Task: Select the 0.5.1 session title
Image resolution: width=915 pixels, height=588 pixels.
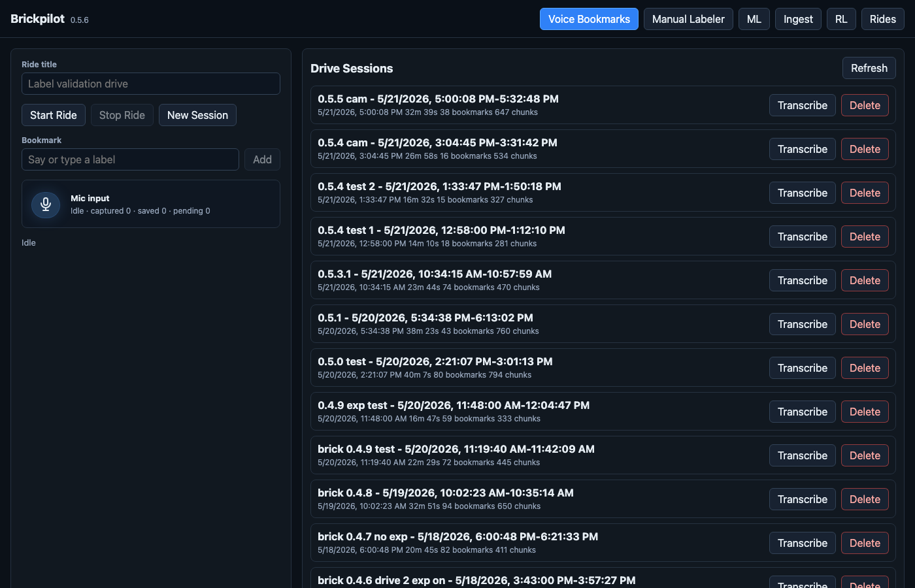Action: (425, 318)
